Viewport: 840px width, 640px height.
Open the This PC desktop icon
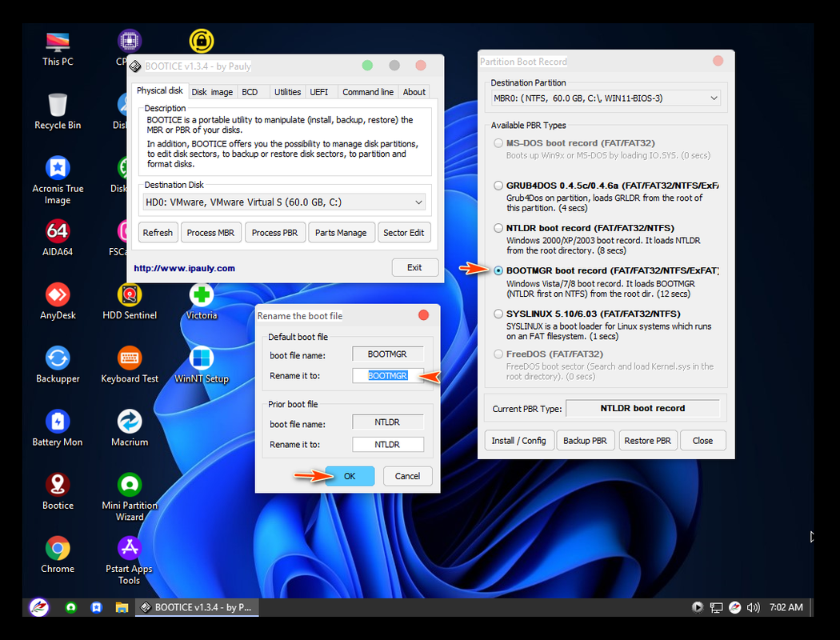pos(58,48)
